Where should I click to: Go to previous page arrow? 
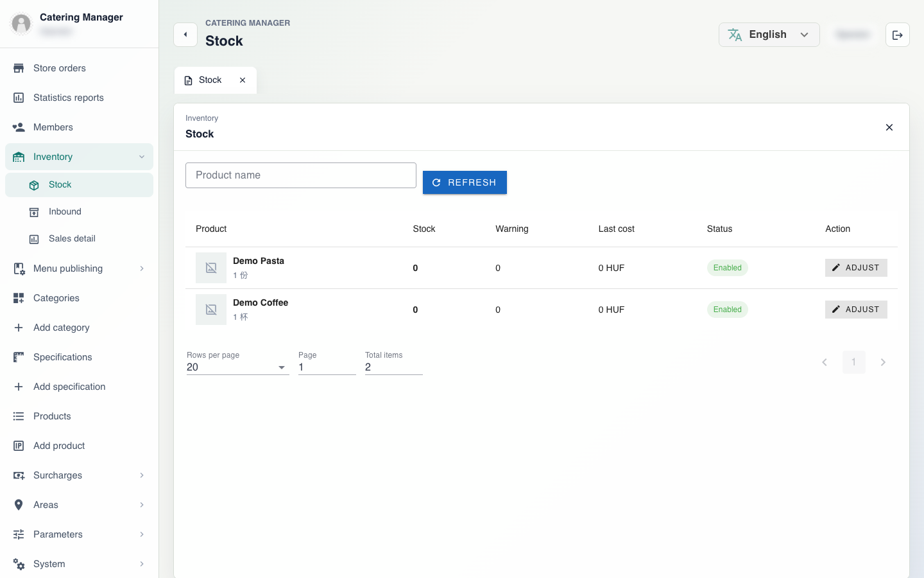(x=825, y=362)
